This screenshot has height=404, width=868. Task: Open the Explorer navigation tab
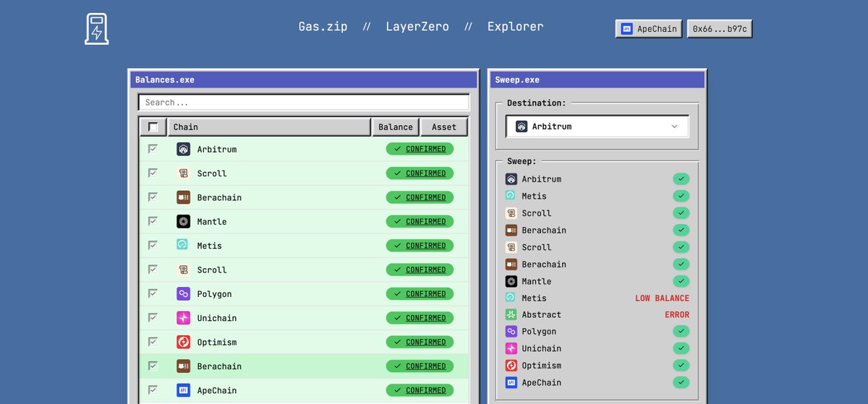515,27
